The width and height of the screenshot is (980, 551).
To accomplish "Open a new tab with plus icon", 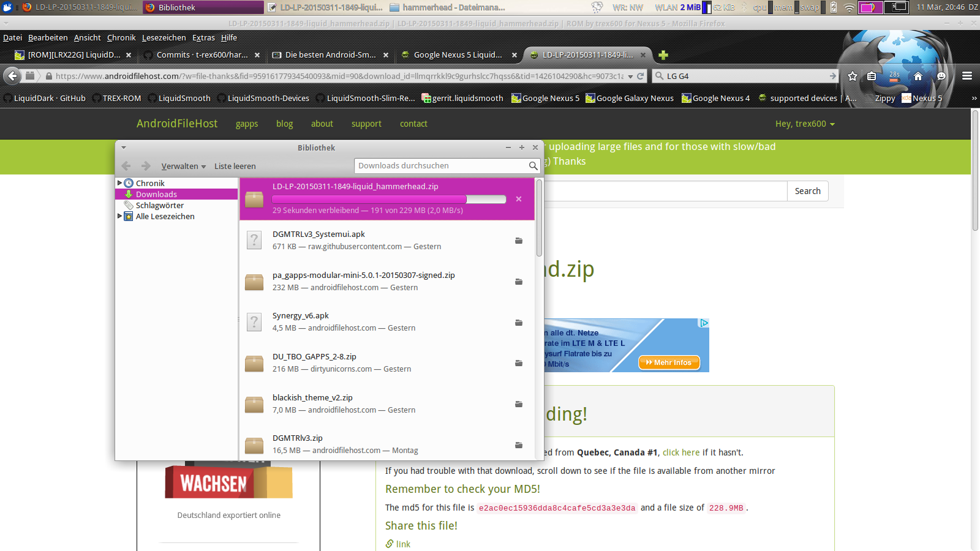I will tap(663, 55).
